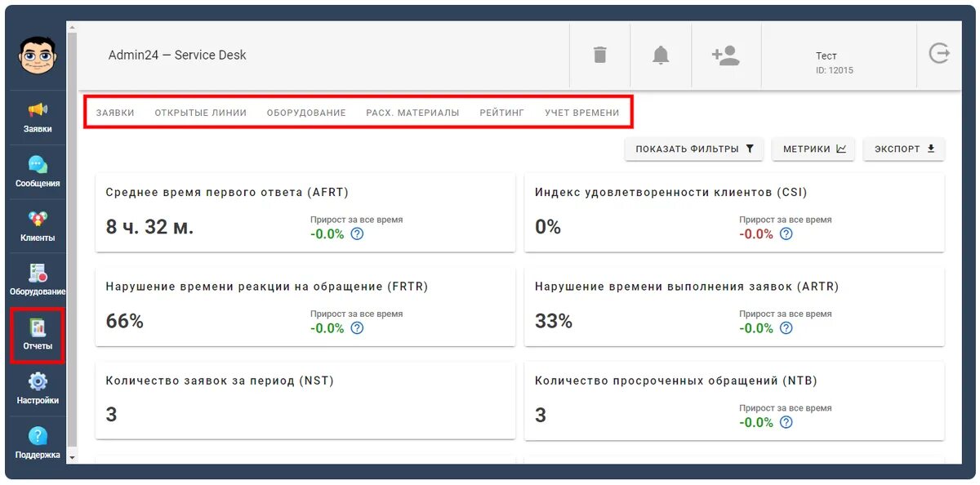Click the Нарушение времени реакции на обращение (FRTR) heading

pyautogui.click(x=267, y=287)
